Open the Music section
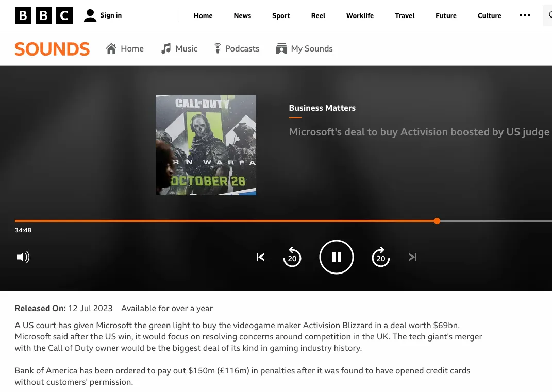 click(x=179, y=48)
